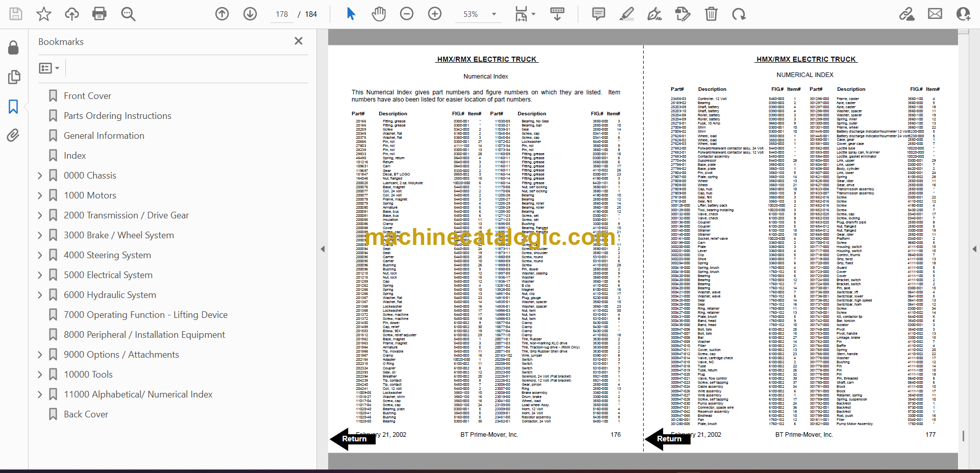Viewport: 980px width, 473px height.
Task: Click the rotate redo icon
Action: pyautogui.click(x=739, y=14)
